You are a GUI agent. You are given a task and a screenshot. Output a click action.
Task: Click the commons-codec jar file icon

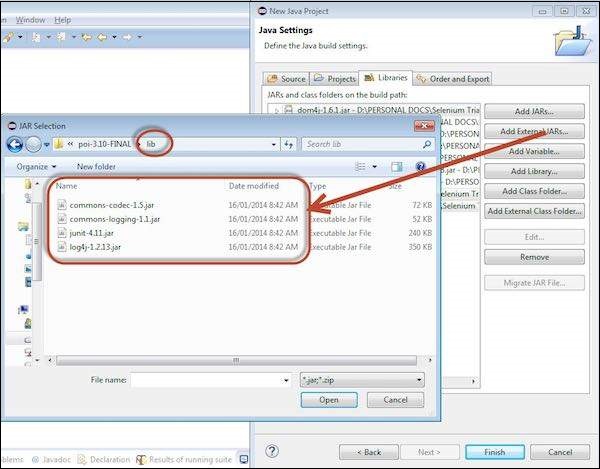pos(62,205)
